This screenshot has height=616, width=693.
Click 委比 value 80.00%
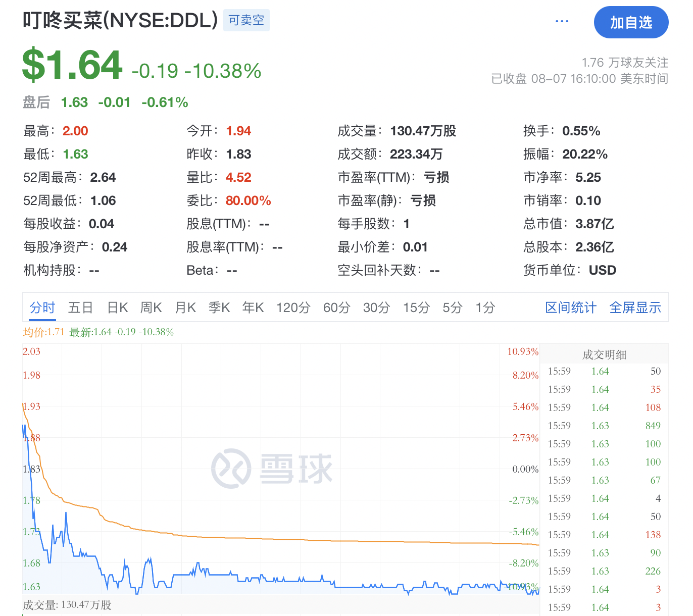(x=248, y=200)
